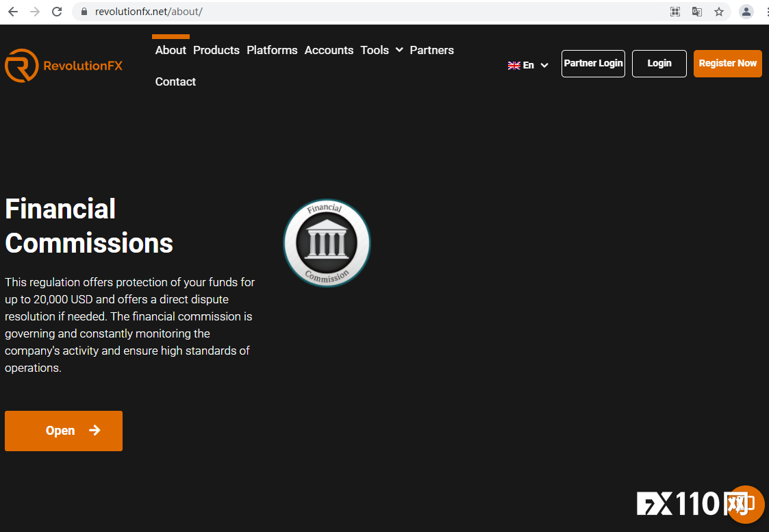Screen dimensions: 769x532
Task: Open the QR code icon in address bar
Action: (x=675, y=12)
